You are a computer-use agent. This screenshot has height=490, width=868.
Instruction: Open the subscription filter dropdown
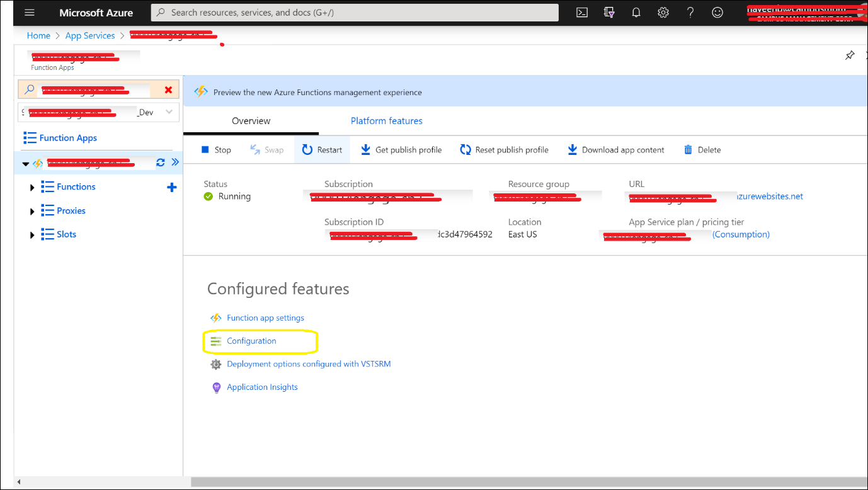pos(168,112)
